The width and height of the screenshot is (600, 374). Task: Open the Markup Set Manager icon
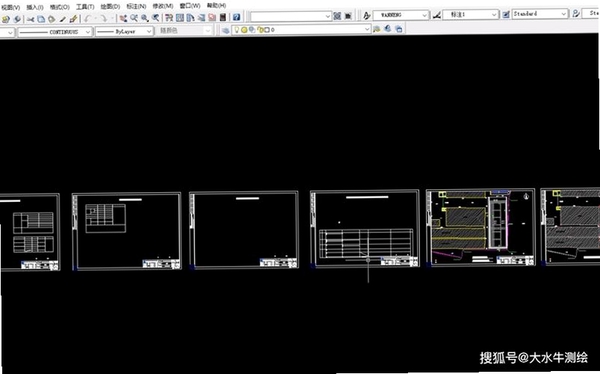212,18
